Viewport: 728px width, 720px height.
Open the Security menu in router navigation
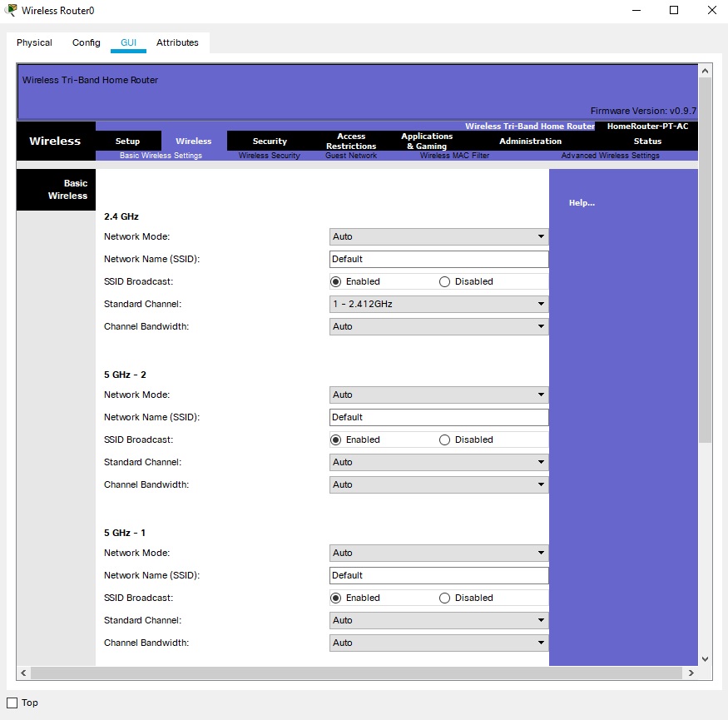coord(270,142)
